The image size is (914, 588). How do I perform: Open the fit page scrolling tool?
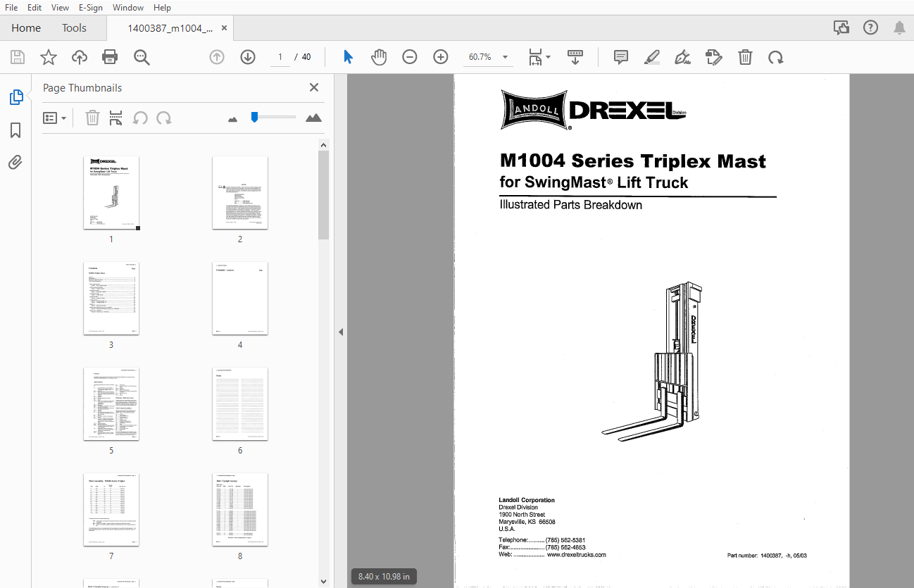point(535,57)
